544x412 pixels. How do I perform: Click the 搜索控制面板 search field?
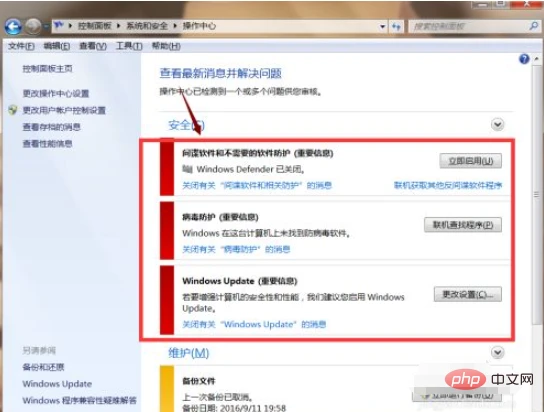point(468,26)
